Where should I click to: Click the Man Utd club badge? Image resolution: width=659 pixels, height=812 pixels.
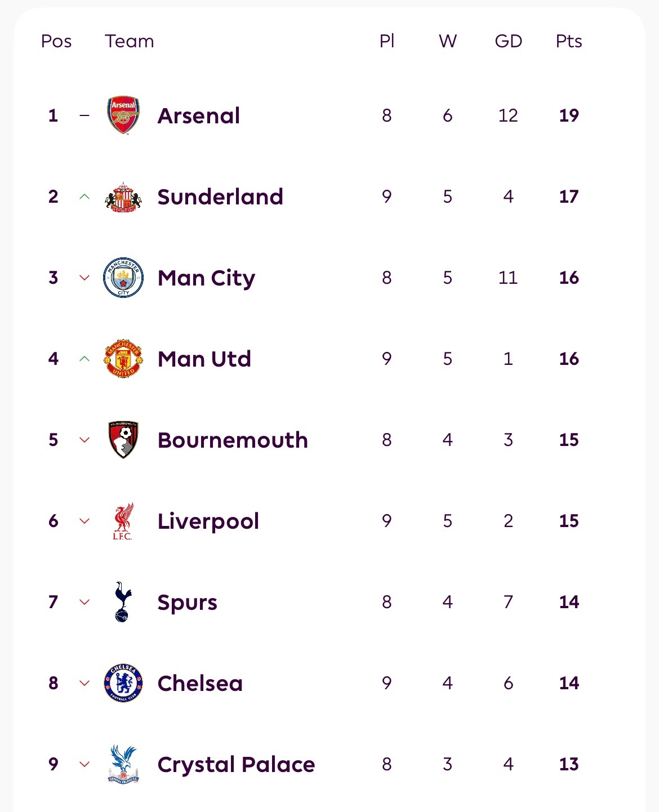(123, 359)
